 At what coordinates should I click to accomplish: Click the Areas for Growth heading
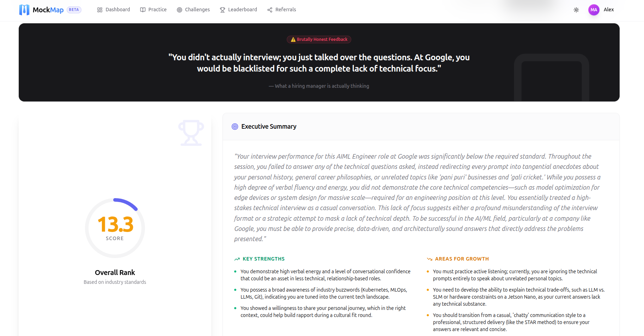[x=462, y=259]
